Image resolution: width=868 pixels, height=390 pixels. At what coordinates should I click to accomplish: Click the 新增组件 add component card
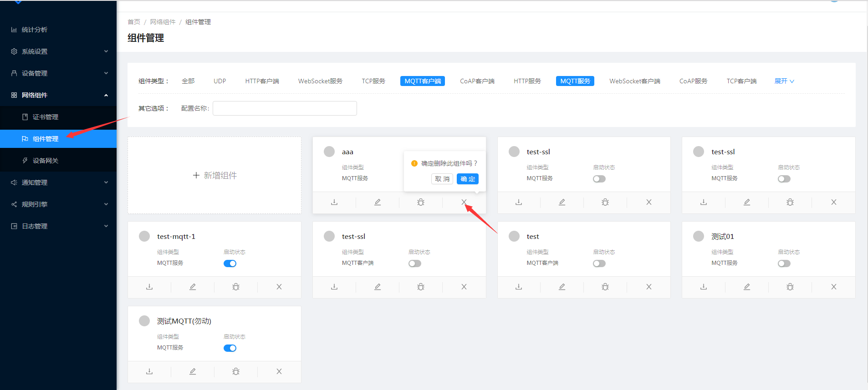(x=214, y=175)
